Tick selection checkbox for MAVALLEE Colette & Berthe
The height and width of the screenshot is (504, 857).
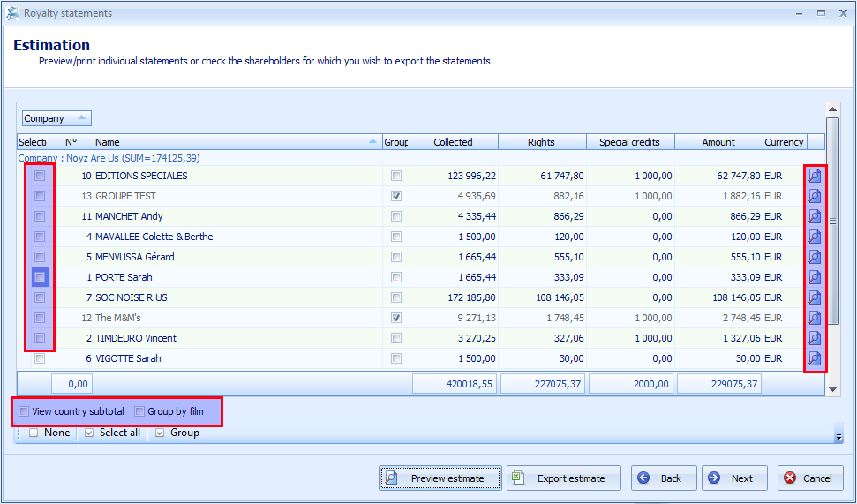pos(40,237)
